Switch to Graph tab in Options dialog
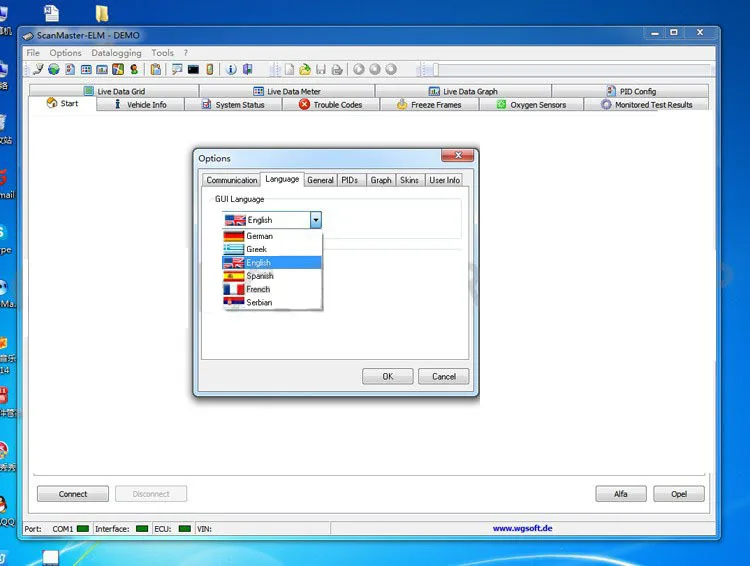This screenshot has height=566, width=750. click(381, 180)
